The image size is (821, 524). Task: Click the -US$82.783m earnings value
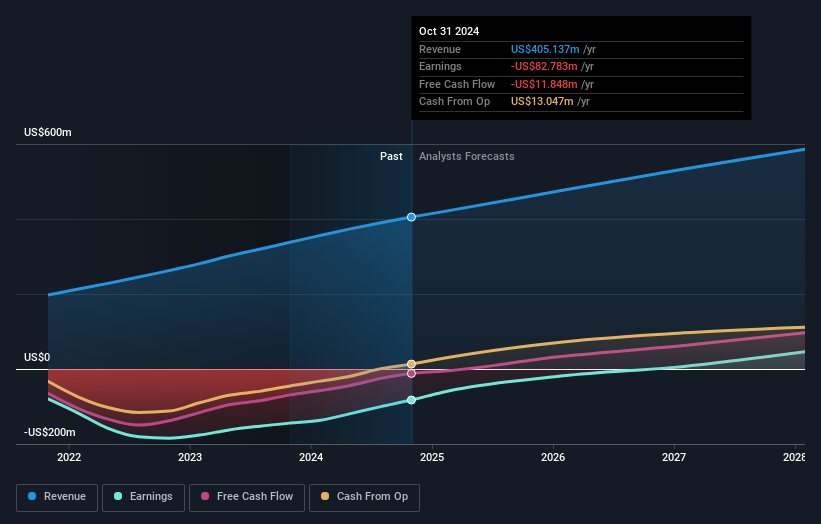tap(544, 66)
